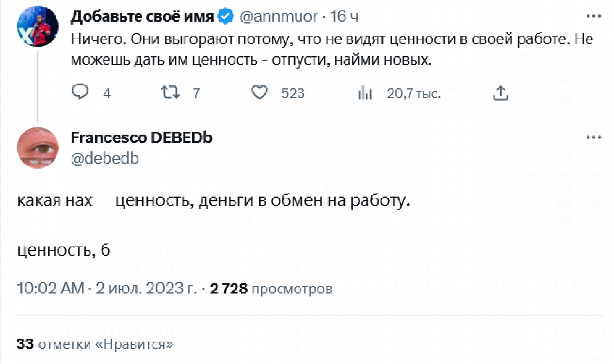Click the "16 ч" timestamp link
The width and height of the screenshot is (614, 364).
point(344,16)
